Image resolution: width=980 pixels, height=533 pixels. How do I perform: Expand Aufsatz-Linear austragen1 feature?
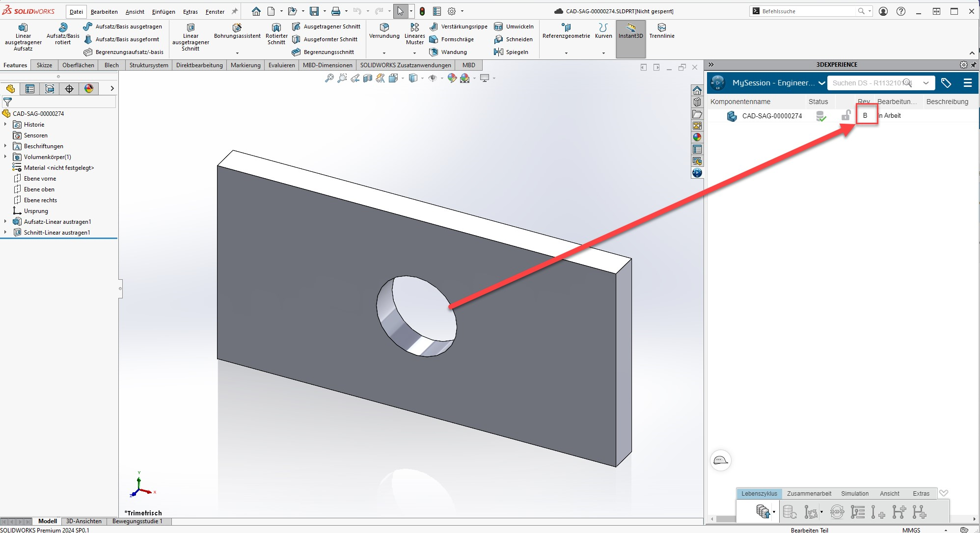[x=5, y=222]
